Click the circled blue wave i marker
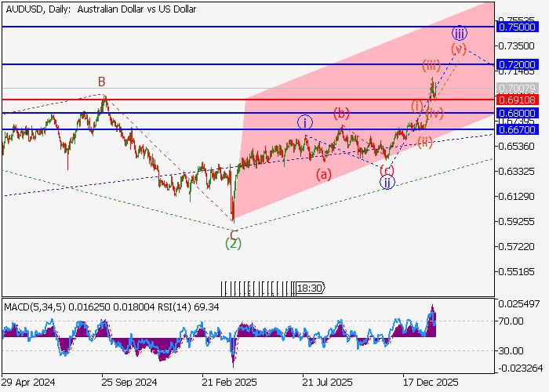549x392 pixels. point(305,122)
